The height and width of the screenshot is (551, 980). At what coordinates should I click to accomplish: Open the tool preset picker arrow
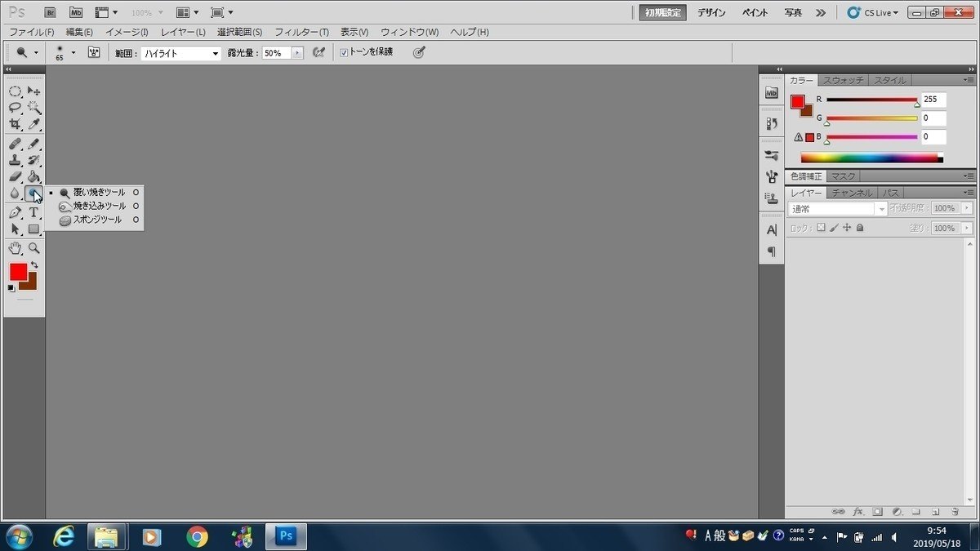coord(36,52)
